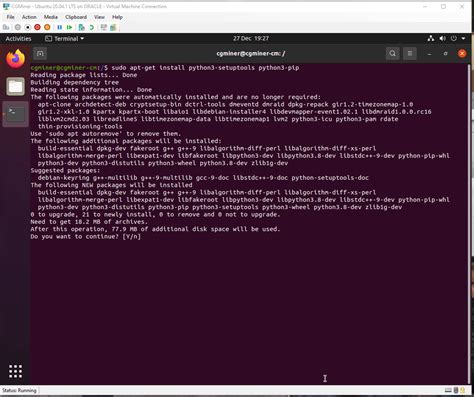
Task: Expand the Terminal app menu dropdown
Action: point(64,39)
